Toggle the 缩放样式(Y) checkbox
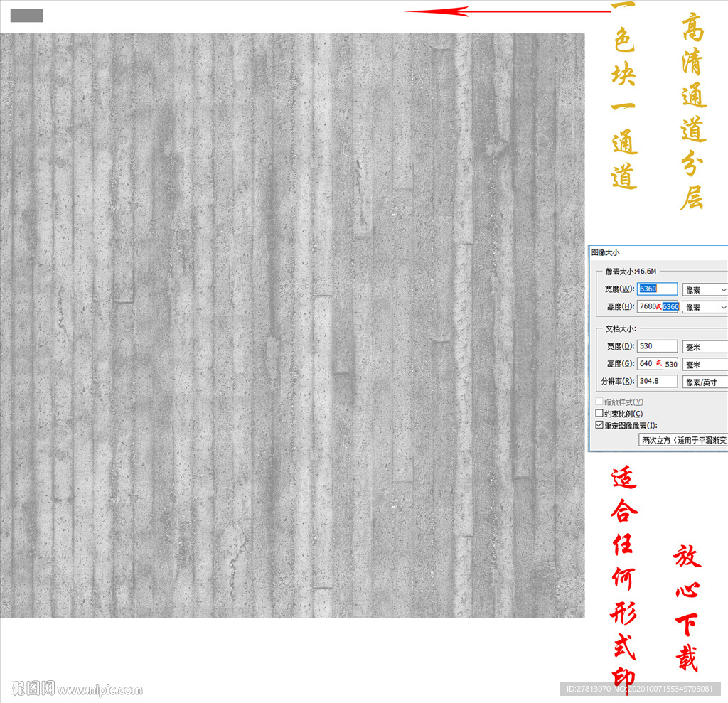The image size is (728, 703). 599,402
